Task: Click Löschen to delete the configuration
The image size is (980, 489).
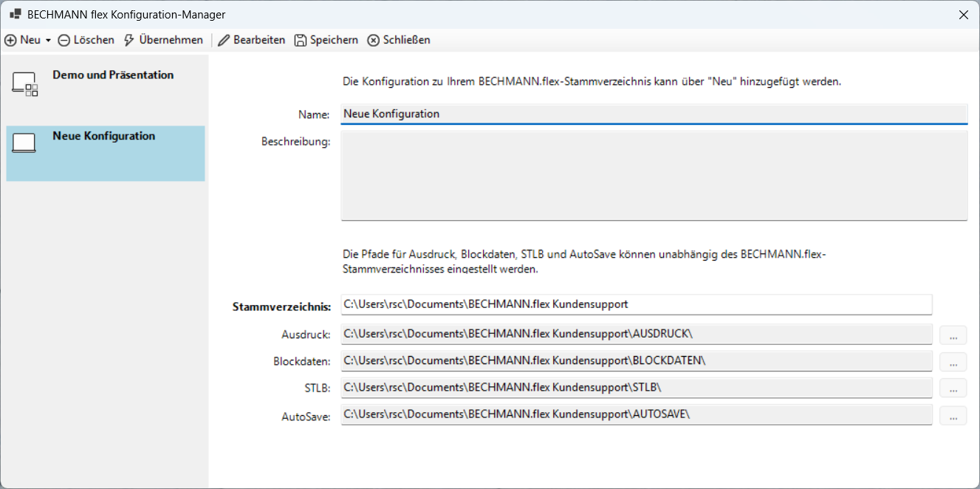Action: coord(86,40)
